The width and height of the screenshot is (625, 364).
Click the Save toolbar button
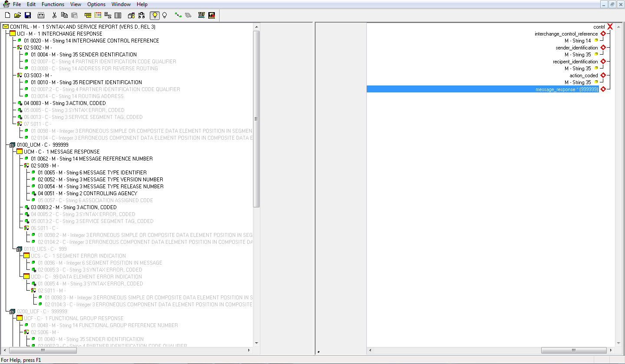(x=27, y=15)
